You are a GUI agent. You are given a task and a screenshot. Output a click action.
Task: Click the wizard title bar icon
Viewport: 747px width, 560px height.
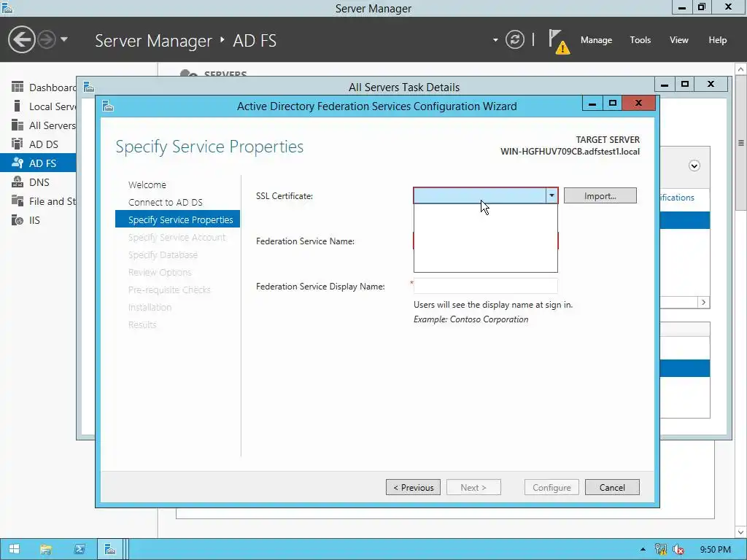108,106
